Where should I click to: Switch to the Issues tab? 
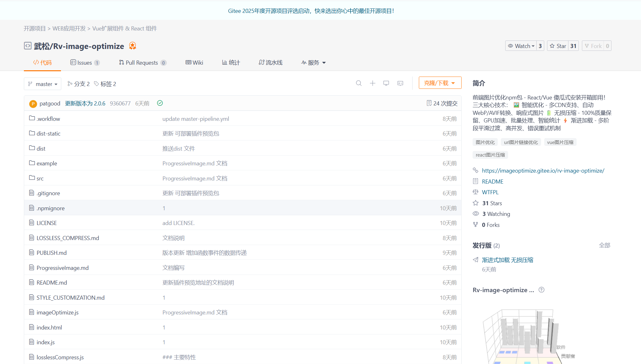[85, 62]
